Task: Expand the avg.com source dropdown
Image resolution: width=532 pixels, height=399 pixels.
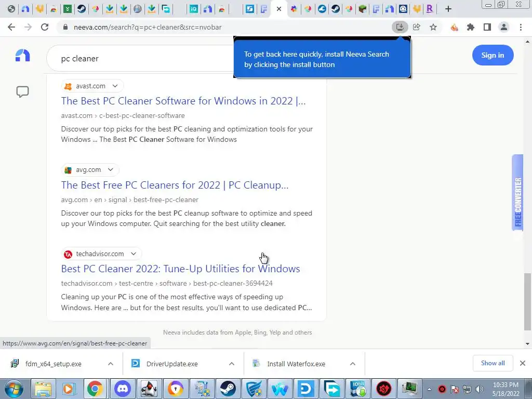Action: [110, 170]
